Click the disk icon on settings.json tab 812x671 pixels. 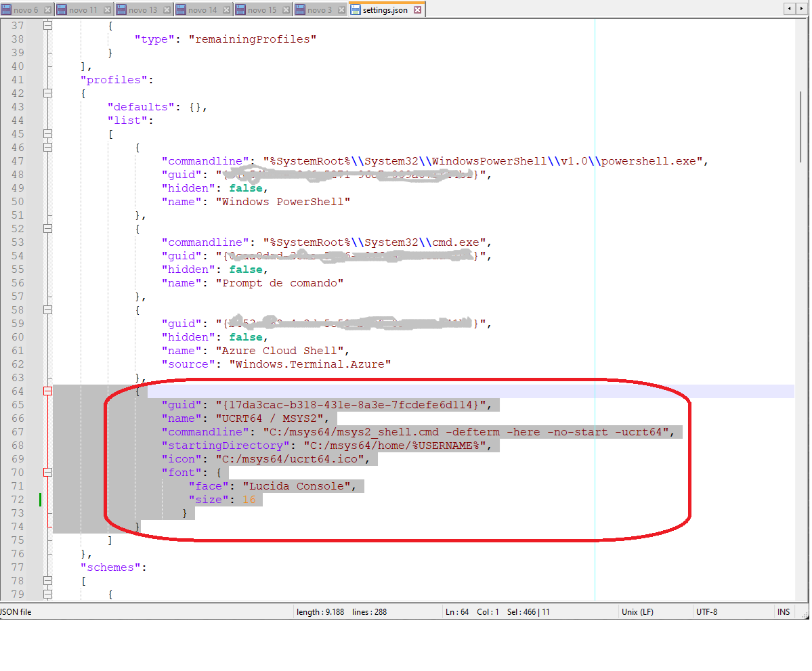point(356,10)
